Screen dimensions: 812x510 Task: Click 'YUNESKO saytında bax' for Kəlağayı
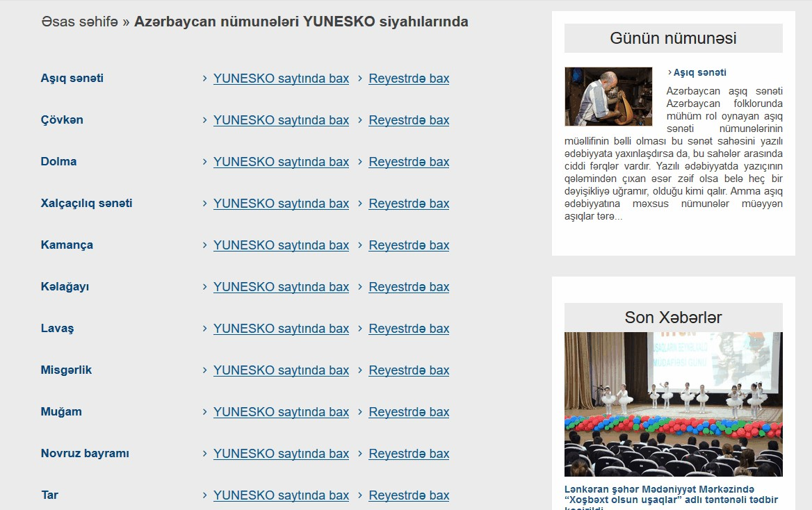(x=281, y=287)
